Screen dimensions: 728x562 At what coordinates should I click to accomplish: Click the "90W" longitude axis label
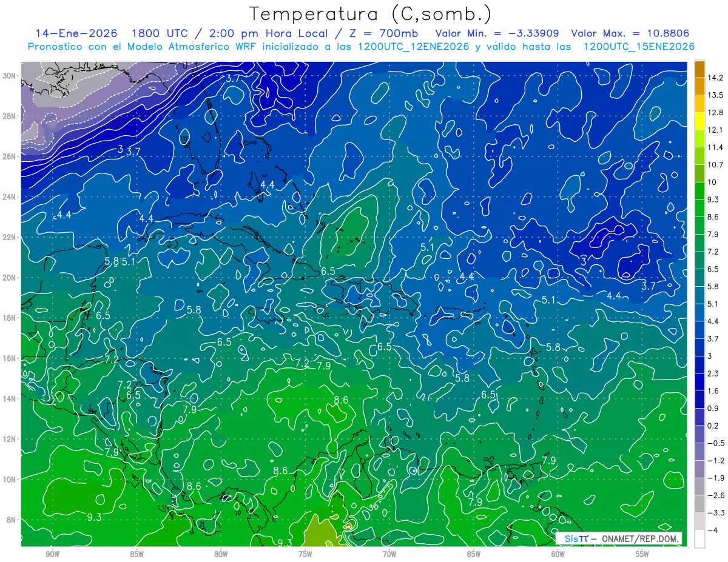click(x=52, y=554)
